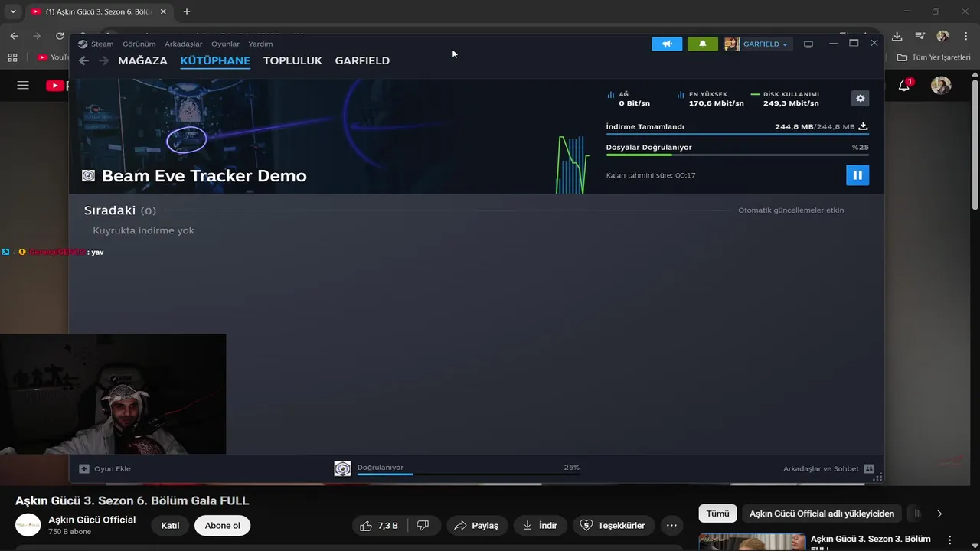
Task: Click Chrome apps grid icon in bookmarks bar
Action: pos(12,57)
